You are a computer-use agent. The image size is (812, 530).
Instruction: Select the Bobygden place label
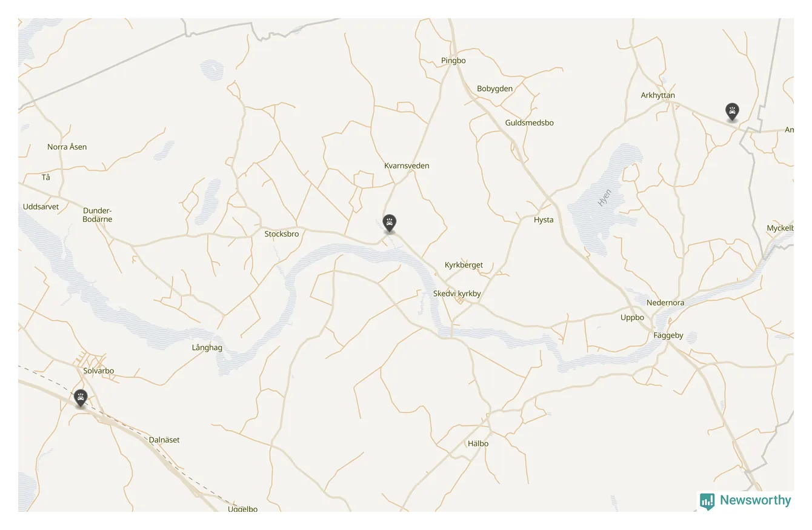[495, 89]
